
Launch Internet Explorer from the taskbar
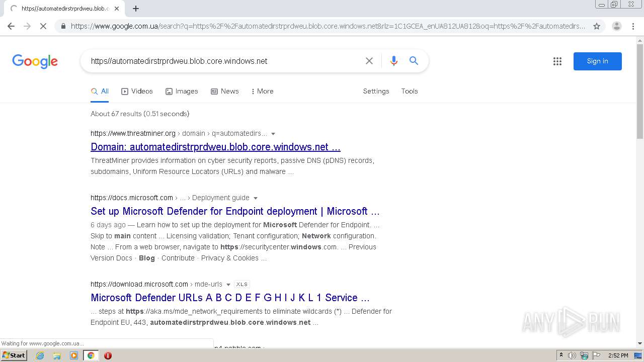coord(40,355)
